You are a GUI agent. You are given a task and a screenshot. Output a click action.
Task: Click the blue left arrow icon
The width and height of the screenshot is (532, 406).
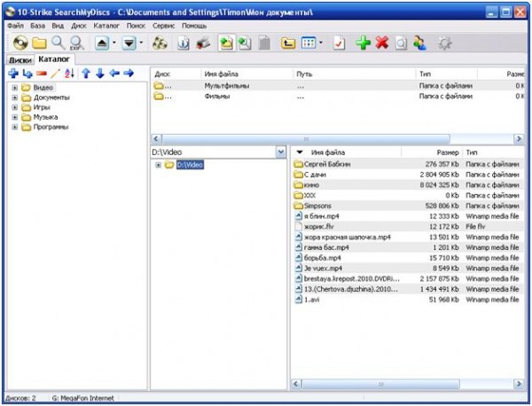[x=114, y=73]
